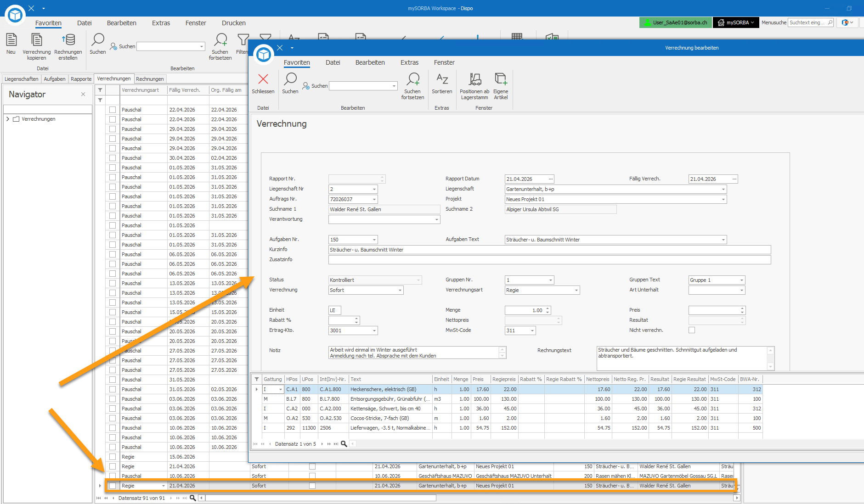
Task: Open the Verantwortung dropdown
Action: pyautogui.click(x=437, y=219)
